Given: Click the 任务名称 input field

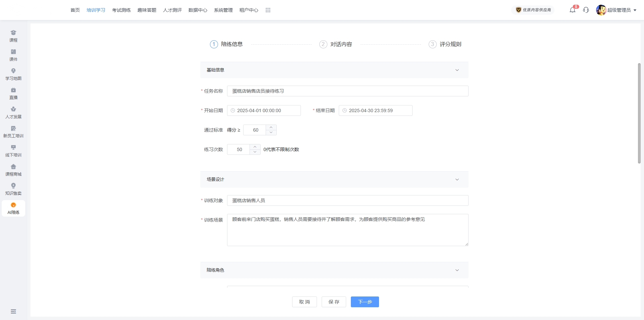Looking at the screenshot, I should [x=347, y=91].
